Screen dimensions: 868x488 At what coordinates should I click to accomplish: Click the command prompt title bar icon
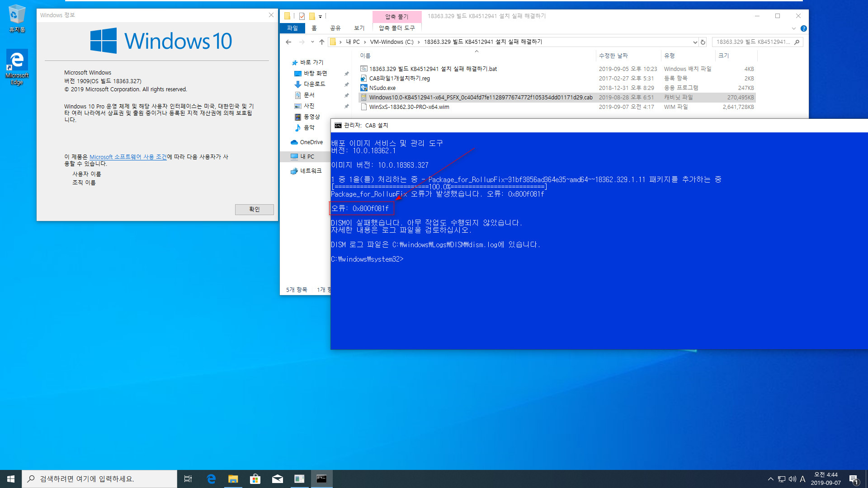(338, 126)
